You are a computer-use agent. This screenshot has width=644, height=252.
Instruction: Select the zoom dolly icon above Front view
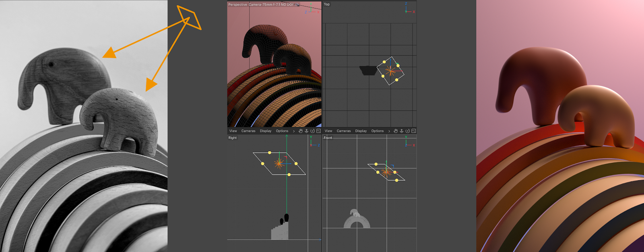pyautogui.click(x=401, y=131)
